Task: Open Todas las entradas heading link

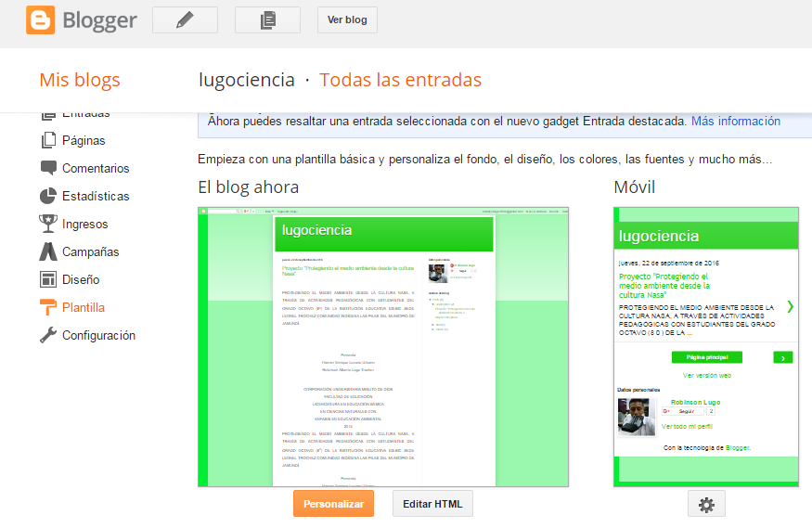Action: tap(400, 80)
